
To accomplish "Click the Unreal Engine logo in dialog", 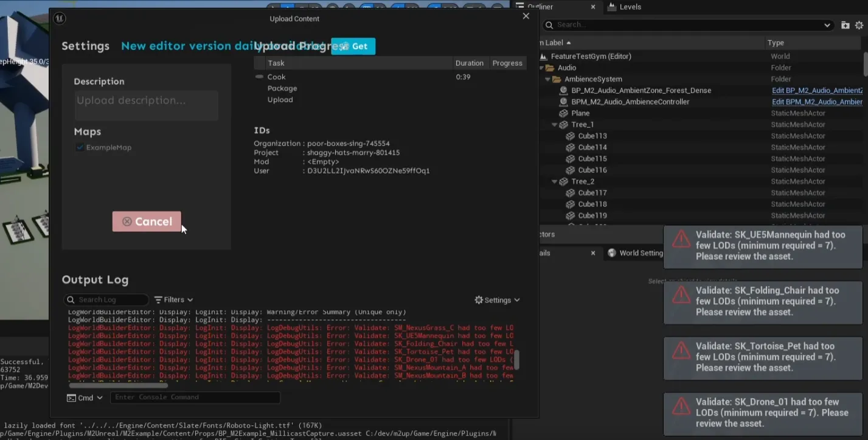I will (x=59, y=18).
